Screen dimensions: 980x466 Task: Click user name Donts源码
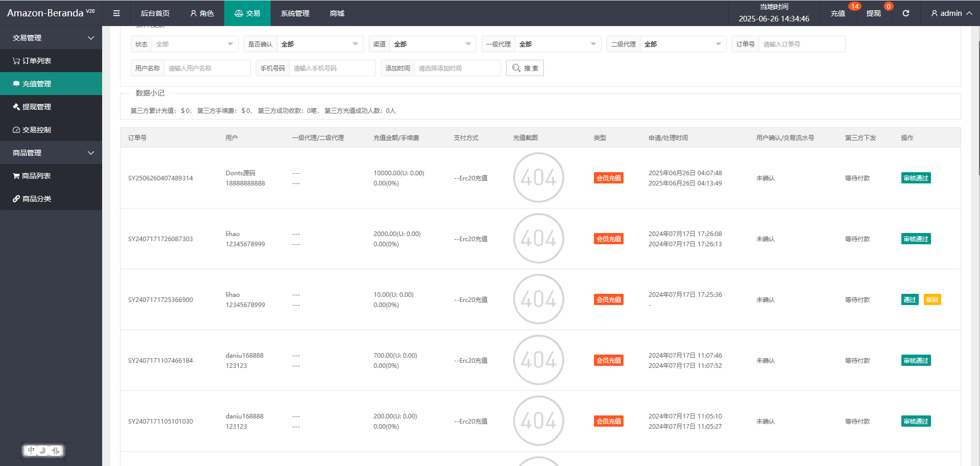tap(240, 173)
